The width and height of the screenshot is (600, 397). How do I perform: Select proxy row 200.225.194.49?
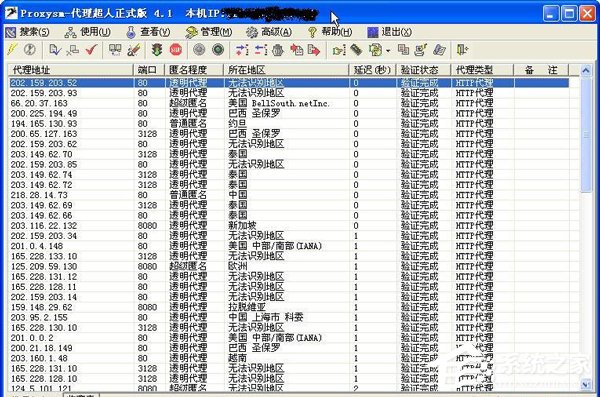tap(289, 114)
